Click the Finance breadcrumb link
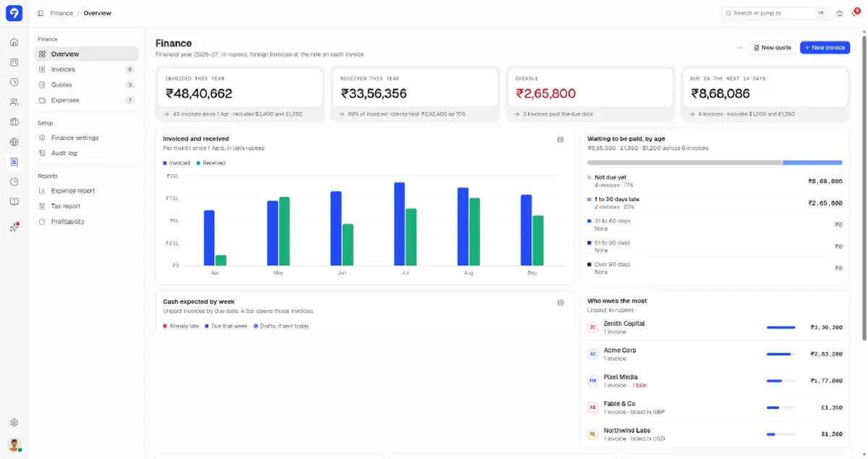 pos(61,13)
